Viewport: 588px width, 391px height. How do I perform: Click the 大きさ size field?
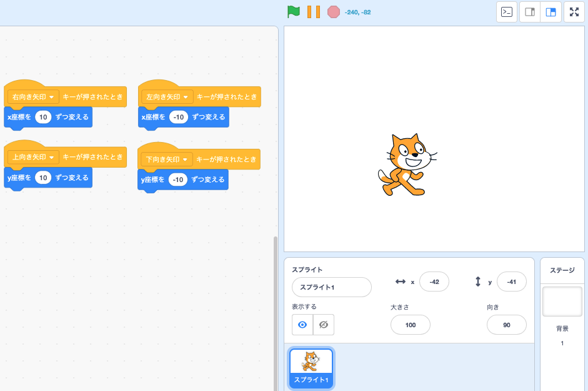[x=411, y=325]
